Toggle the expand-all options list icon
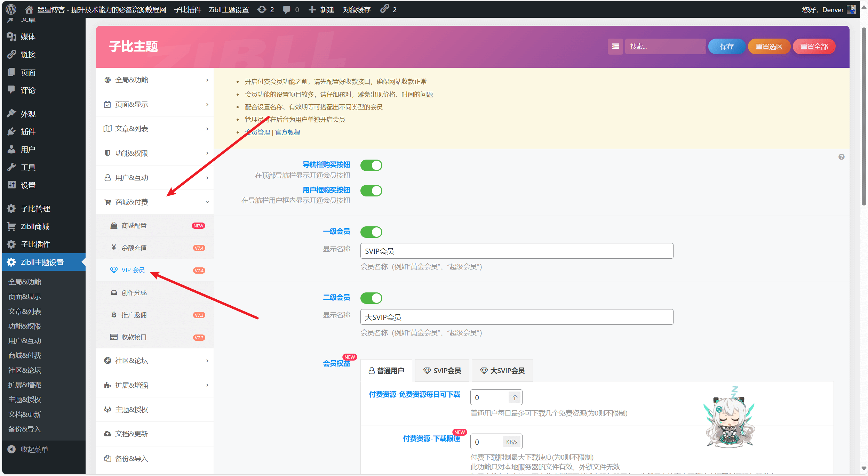The width and height of the screenshot is (868, 476). point(615,46)
